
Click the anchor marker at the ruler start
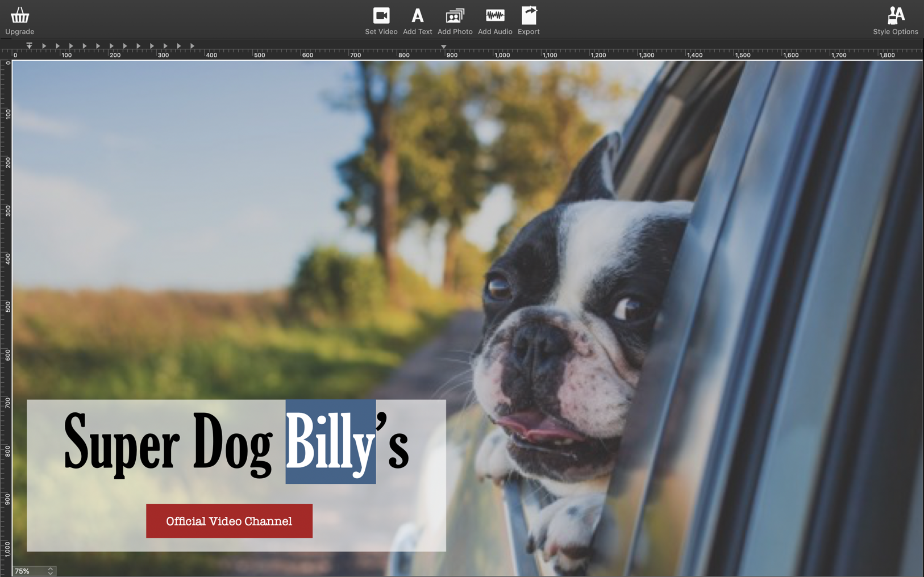coord(29,46)
